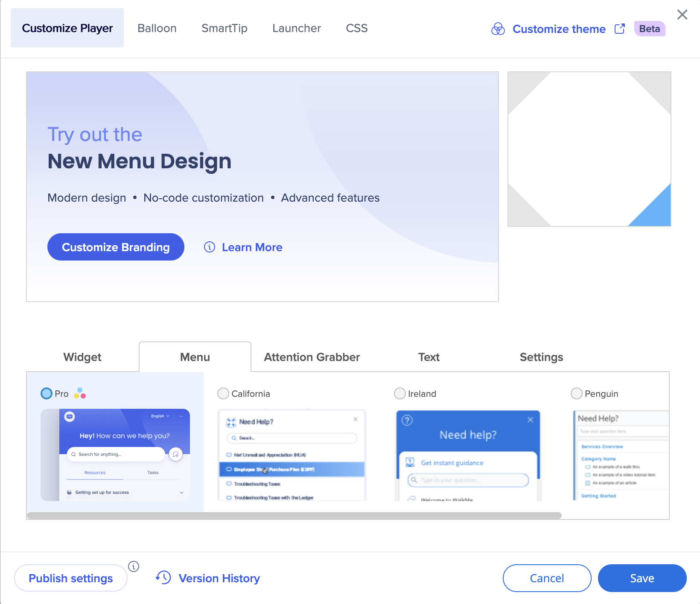Image resolution: width=700 pixels, height=604 pixels.
Task: Click the Customize theme overlapping circles icon
Action: click(x=498, y=29)
